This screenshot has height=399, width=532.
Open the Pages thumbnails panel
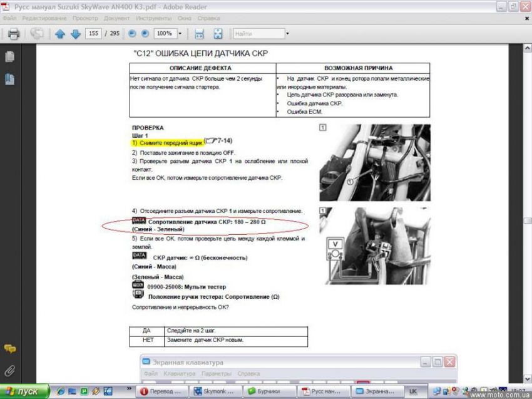(9, 56)
